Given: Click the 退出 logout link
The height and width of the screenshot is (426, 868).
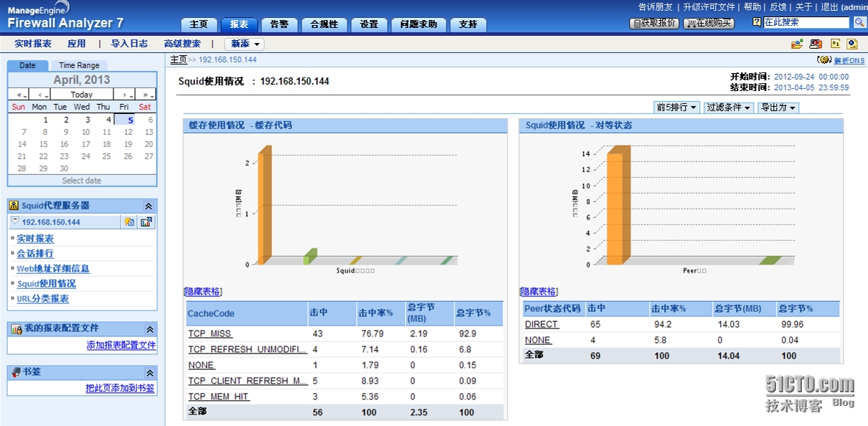Looking at the screenshot, I should 829,6.
